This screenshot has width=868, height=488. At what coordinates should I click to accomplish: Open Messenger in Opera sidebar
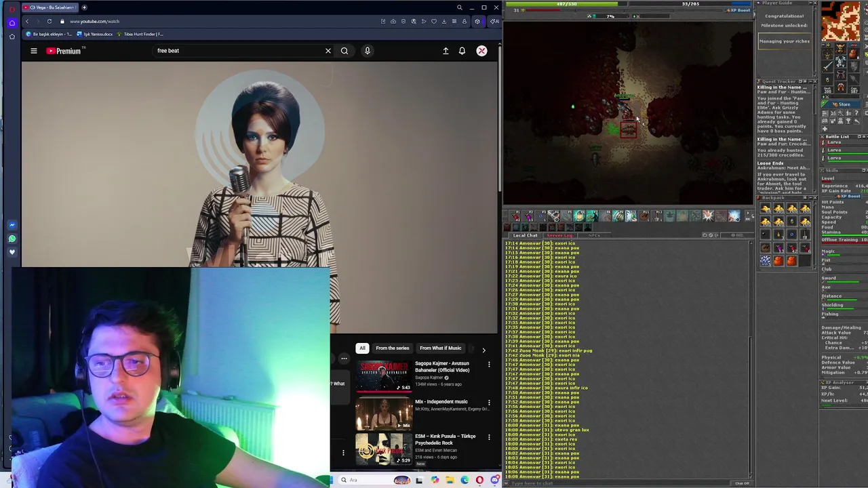(12, 225)
